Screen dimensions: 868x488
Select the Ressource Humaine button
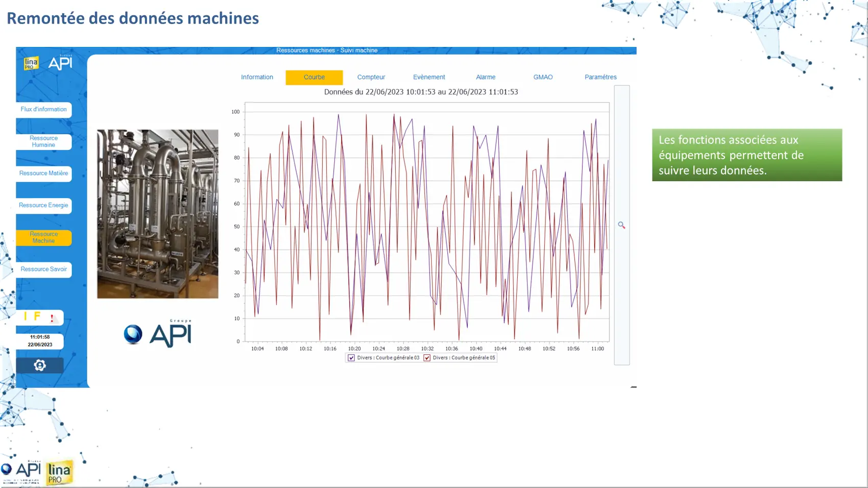coord(43,141)
